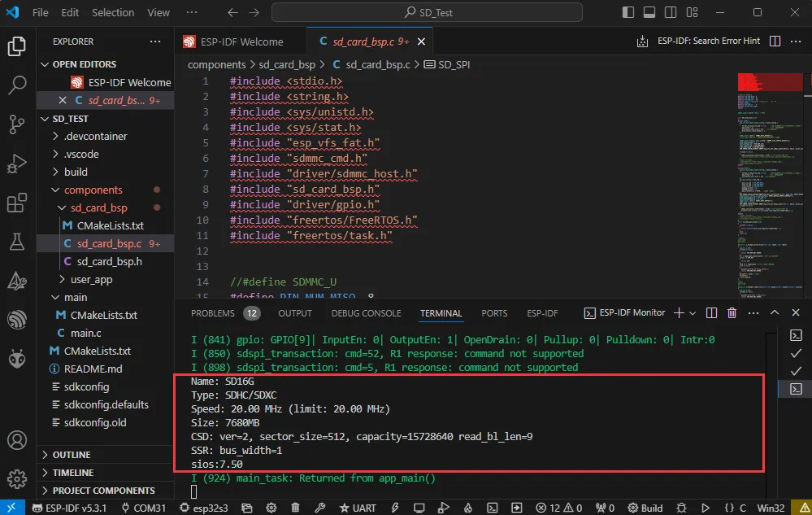Switch to the PROBLEMS tab
The height and width of the screenshot is (515, 812).
click(x=213, y=313)
